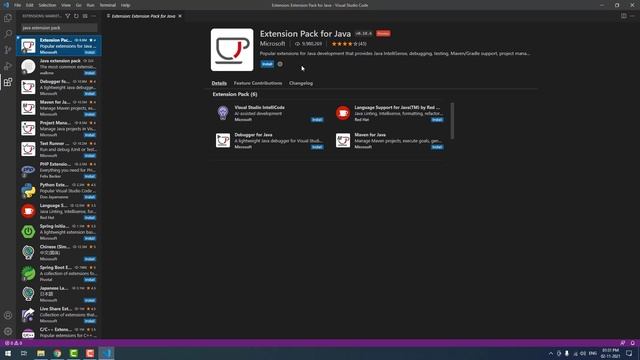
Task: Open the Search view in the activity bar
Action: click(8, 34)
